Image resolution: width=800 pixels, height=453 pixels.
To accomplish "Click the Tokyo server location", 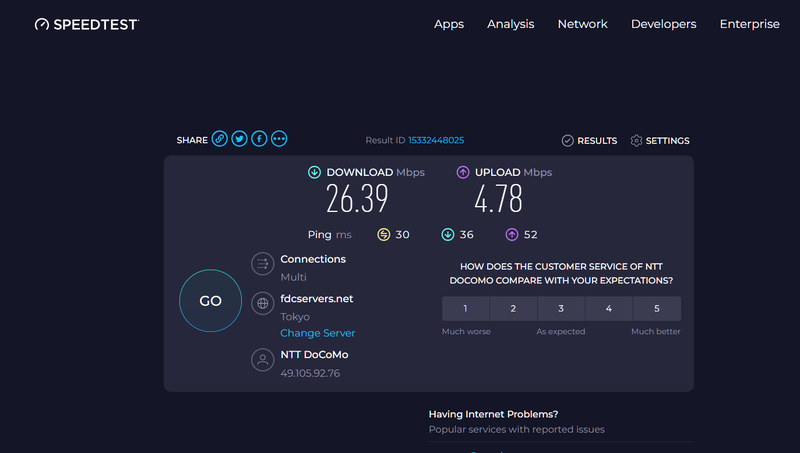I will 295,317.
